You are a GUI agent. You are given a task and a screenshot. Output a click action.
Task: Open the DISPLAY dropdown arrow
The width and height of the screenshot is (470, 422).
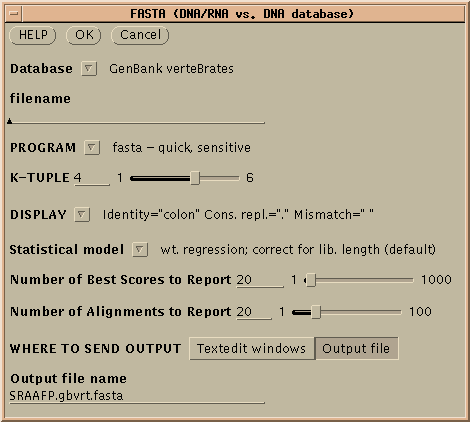(x=82, y=214)
